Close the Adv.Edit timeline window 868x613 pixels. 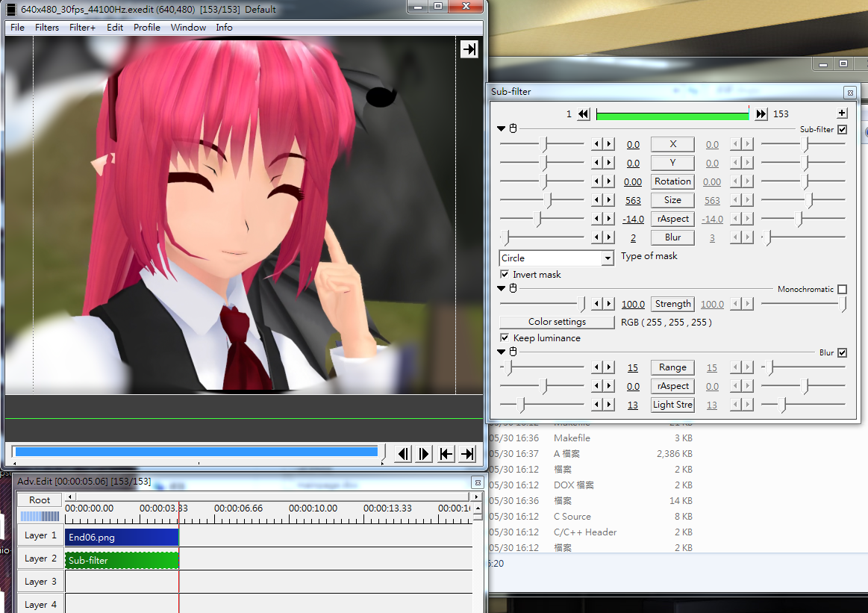(478, 482)
